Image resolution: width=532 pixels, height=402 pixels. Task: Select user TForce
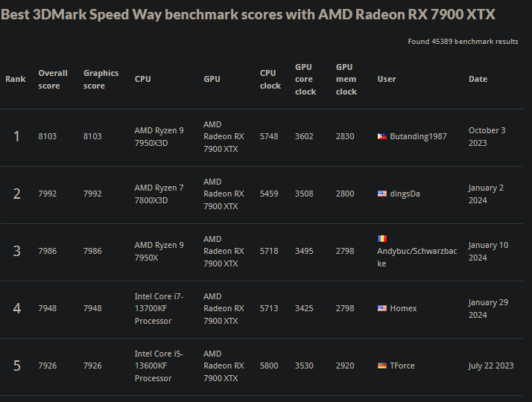point(402,366)
